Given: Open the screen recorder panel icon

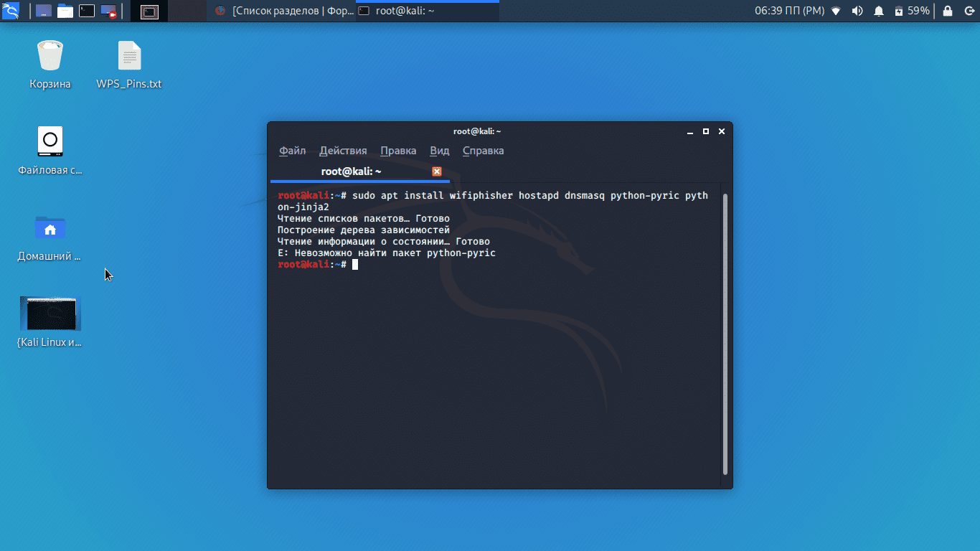Looking at the screenshot, I should pyautogui.click(x=108, y=11).
